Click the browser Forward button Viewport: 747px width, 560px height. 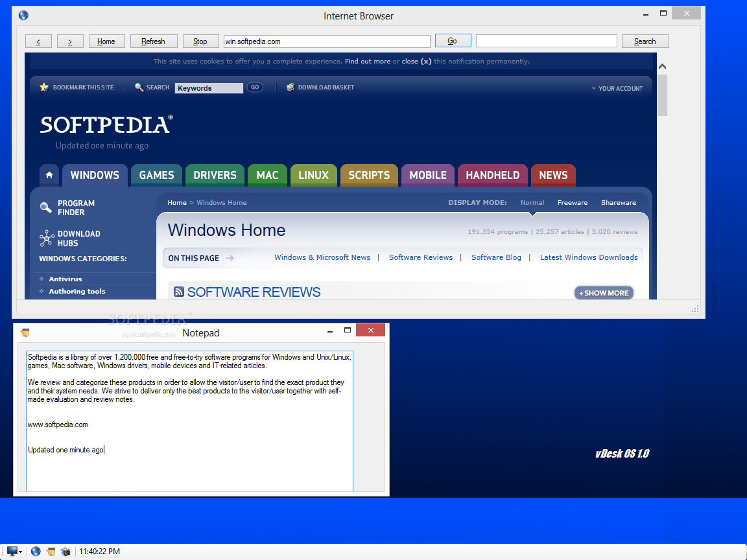pyautogui.click(x=70, y=41)
